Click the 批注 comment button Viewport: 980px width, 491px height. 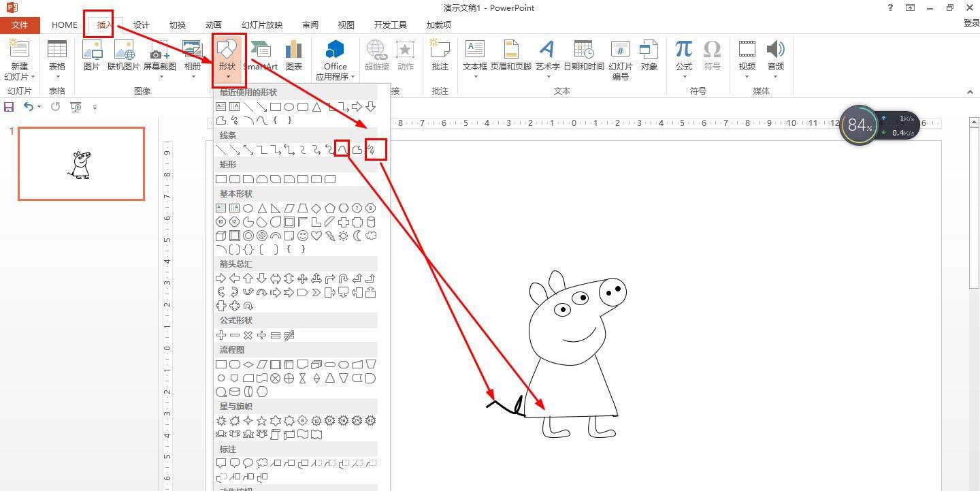(x=440, y=56)
